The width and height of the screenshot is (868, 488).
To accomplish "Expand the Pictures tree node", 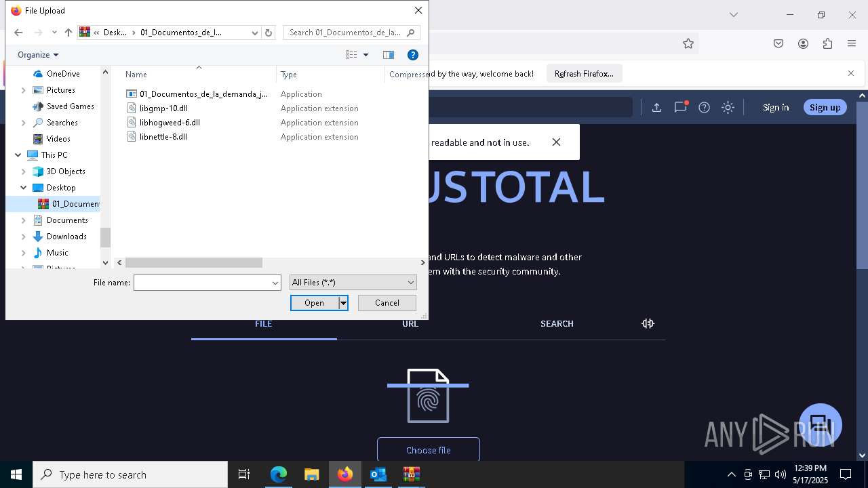I will click(24, 90).
